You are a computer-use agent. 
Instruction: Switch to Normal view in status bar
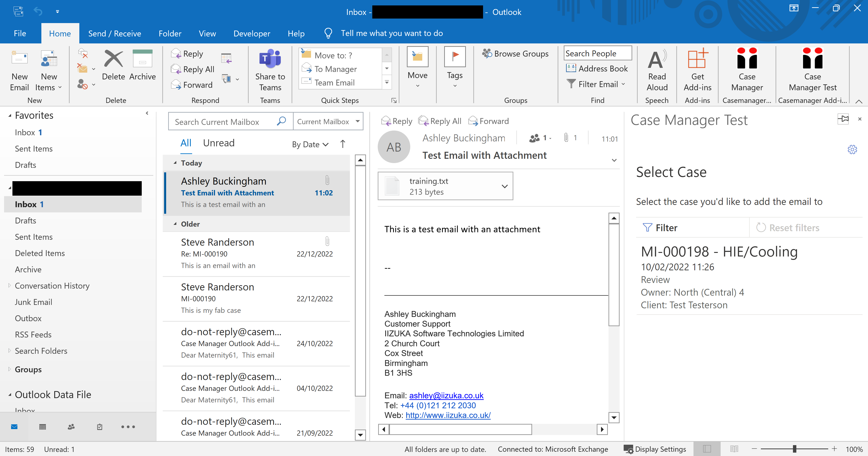pos(707,449)
